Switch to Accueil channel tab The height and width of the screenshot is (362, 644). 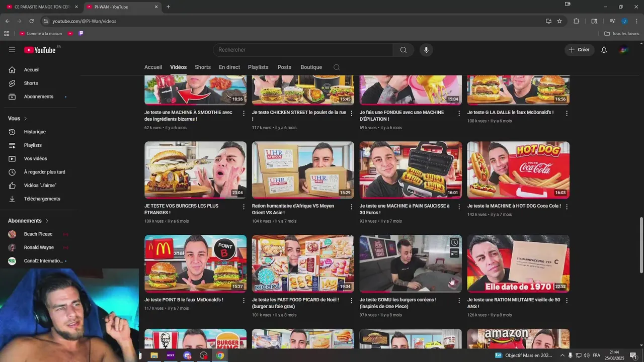click(153, 67)
